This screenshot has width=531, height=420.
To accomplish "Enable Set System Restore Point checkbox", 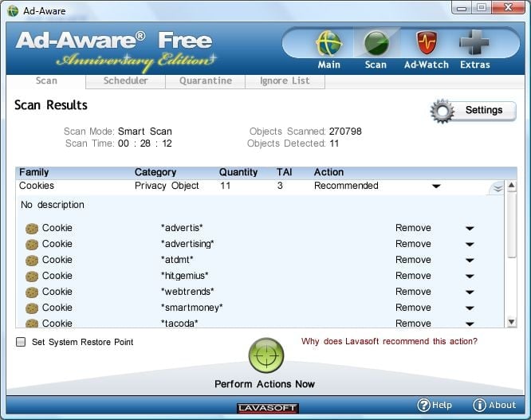I will click(21, 342).
